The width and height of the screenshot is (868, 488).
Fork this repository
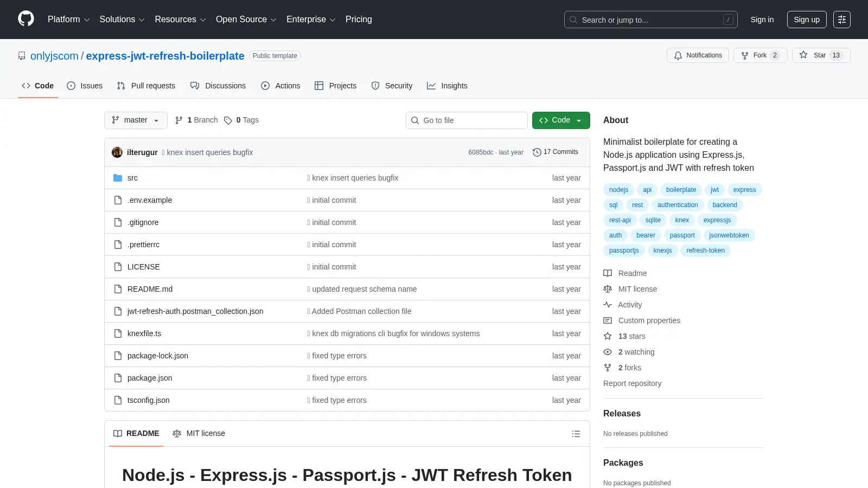[x=760, y=55]
